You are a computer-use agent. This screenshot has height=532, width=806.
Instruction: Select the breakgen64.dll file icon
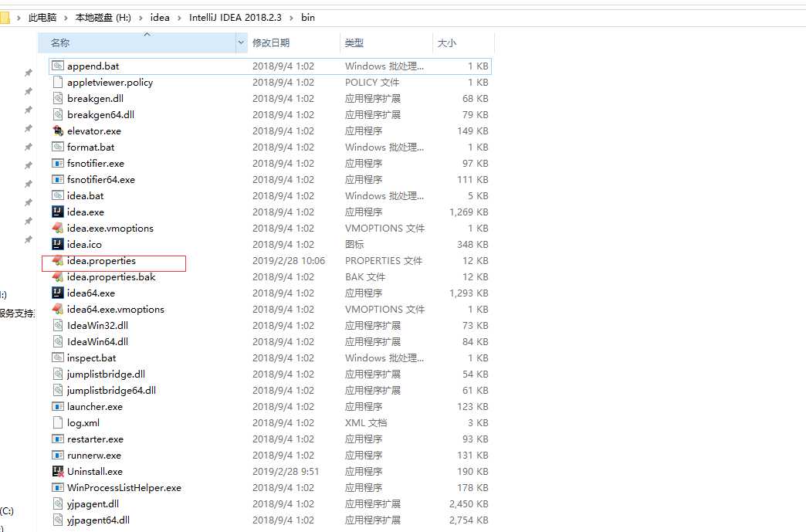point(58,114)
